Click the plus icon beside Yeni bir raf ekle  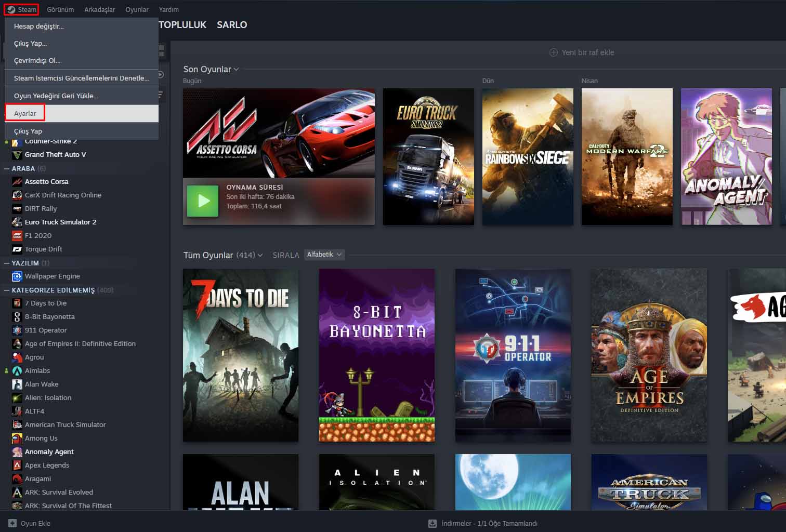554,52
